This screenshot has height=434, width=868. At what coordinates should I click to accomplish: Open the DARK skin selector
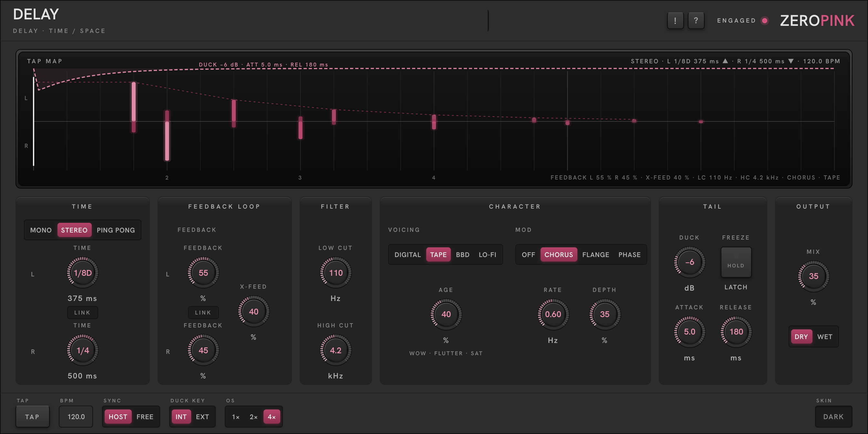(x=834, y=417)
